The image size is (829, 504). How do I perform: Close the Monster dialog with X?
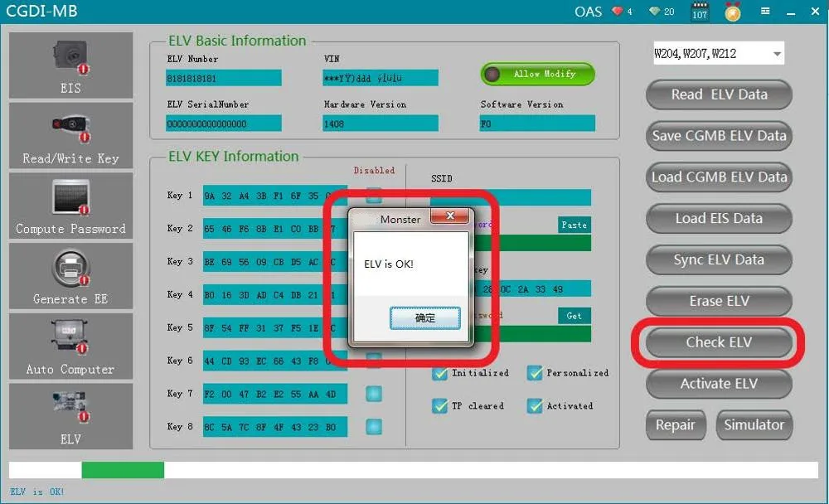pos(450,216)
